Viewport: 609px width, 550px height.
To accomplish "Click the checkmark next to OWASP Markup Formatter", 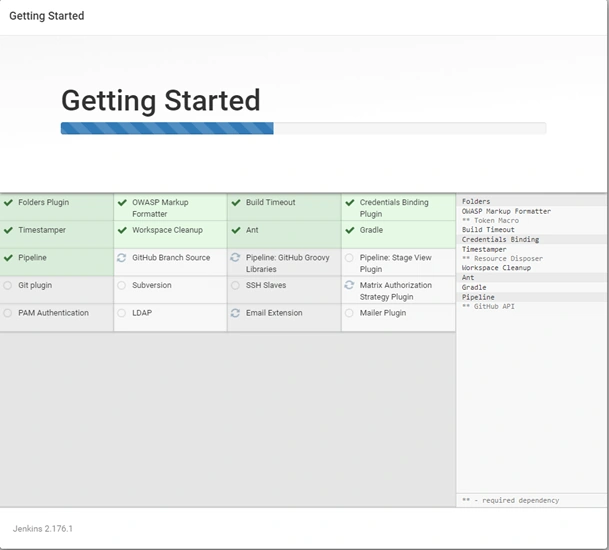I will click(x=122, y=202).
